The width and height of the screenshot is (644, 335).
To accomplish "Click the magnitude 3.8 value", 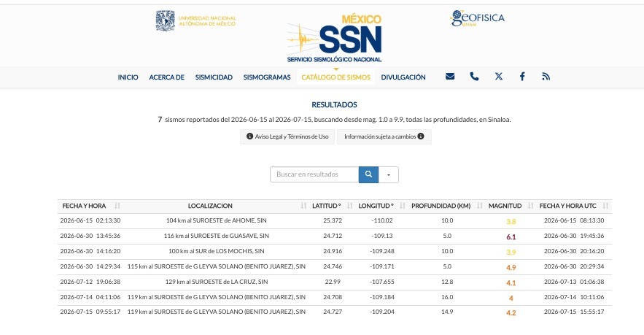I will (x=511, y=222).
